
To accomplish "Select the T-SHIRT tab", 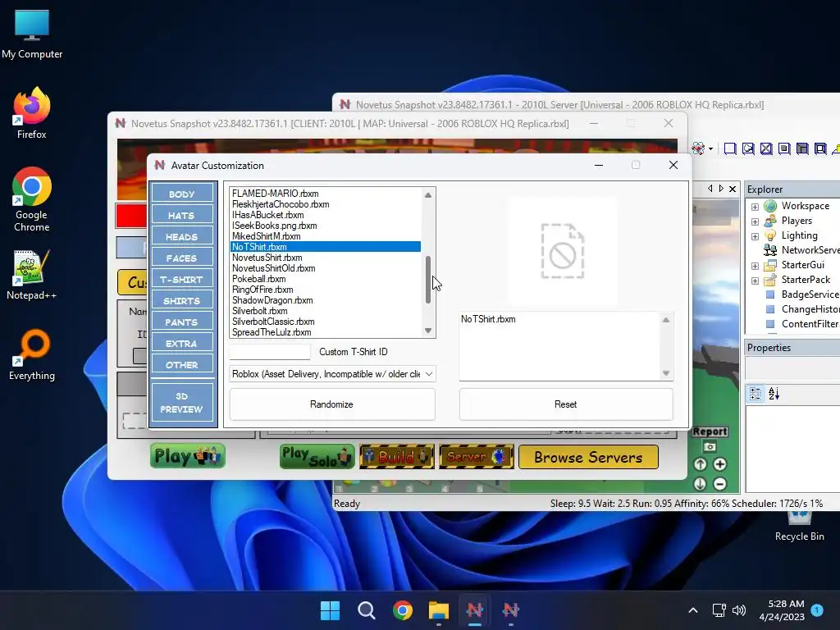I will pos(182,279).
